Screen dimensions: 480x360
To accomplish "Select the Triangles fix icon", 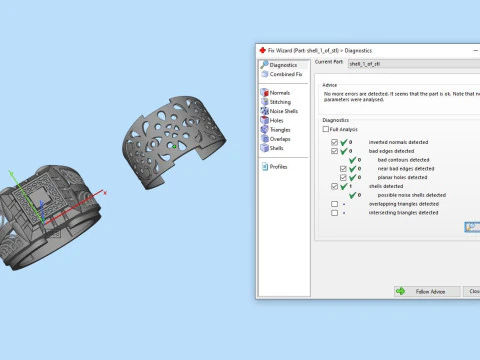I will click(264, 129).
